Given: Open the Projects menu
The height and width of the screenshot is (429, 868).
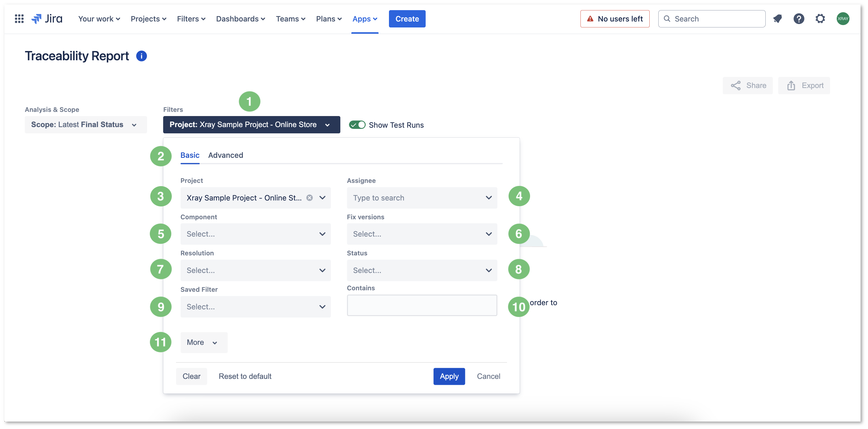Looking at the screenshot, I should (148, 19).
